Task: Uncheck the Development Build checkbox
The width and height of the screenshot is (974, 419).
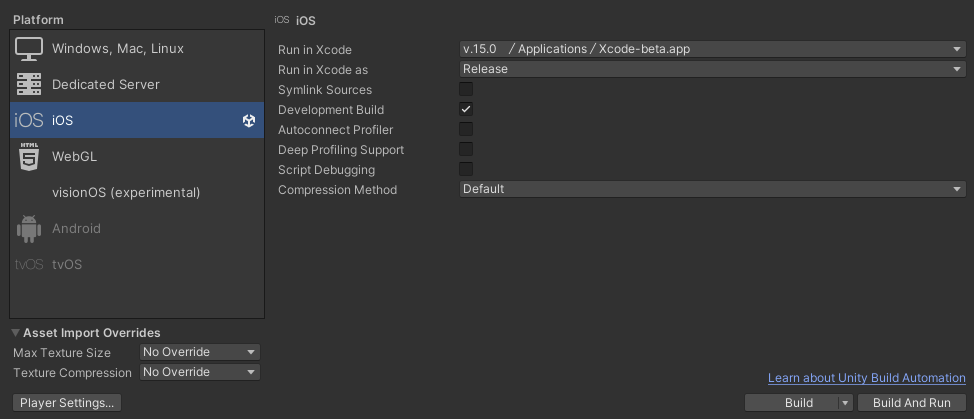Action: coord(466,109)
